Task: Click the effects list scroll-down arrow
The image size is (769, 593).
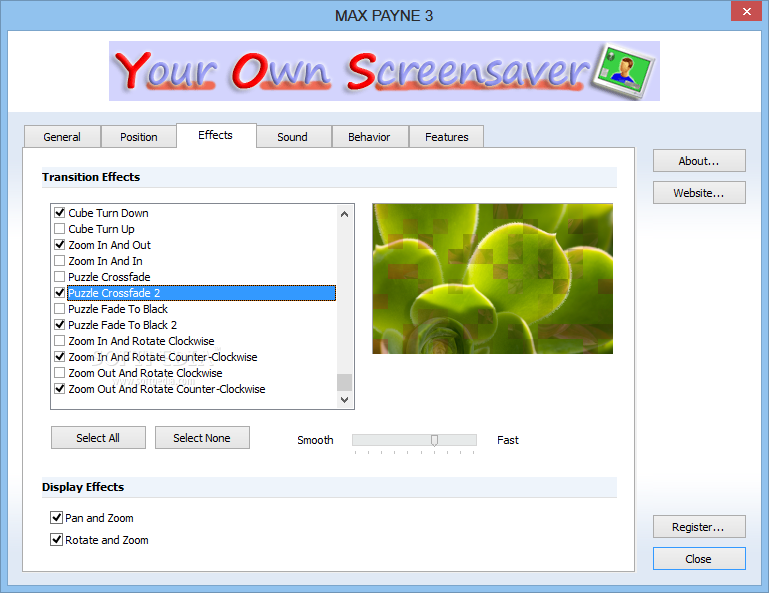Action: point(344,399)
